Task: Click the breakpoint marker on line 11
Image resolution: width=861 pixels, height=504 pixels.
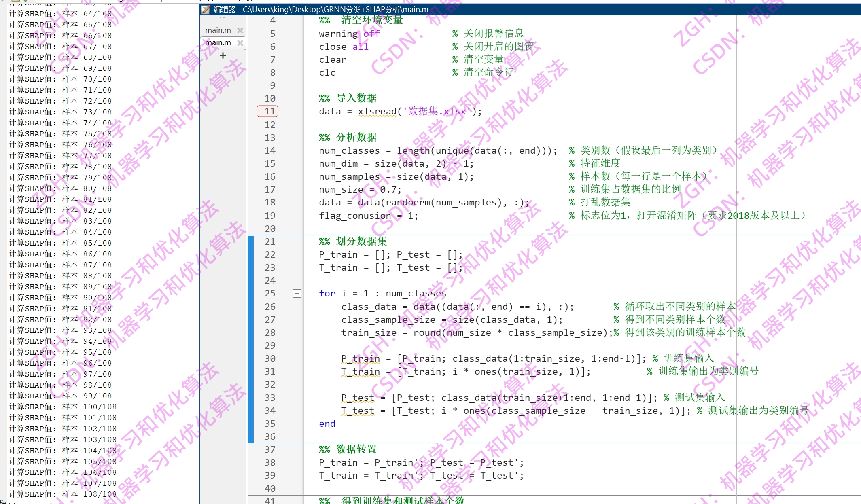Action: point(267,111)
